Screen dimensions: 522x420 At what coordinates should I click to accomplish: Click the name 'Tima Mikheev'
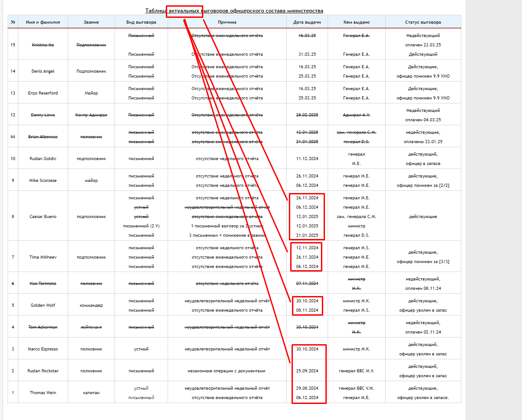coord(43,257)
